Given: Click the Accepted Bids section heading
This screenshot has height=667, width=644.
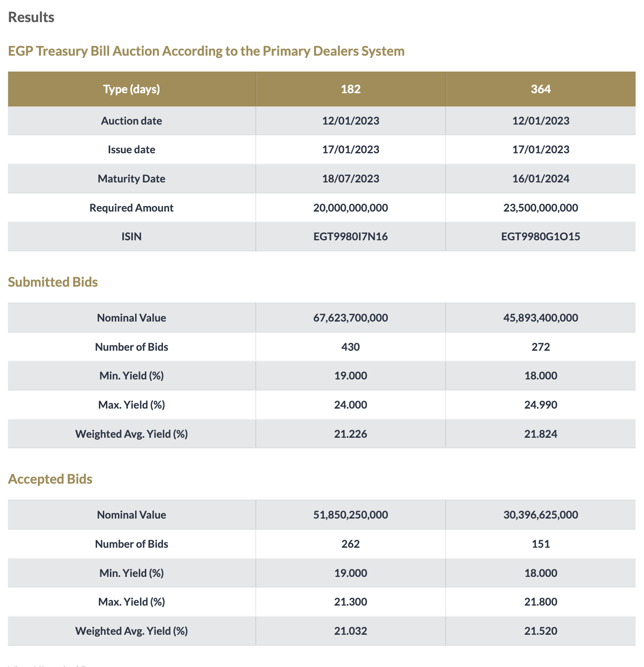Looking at the screenshot, I should coord(50,479).
